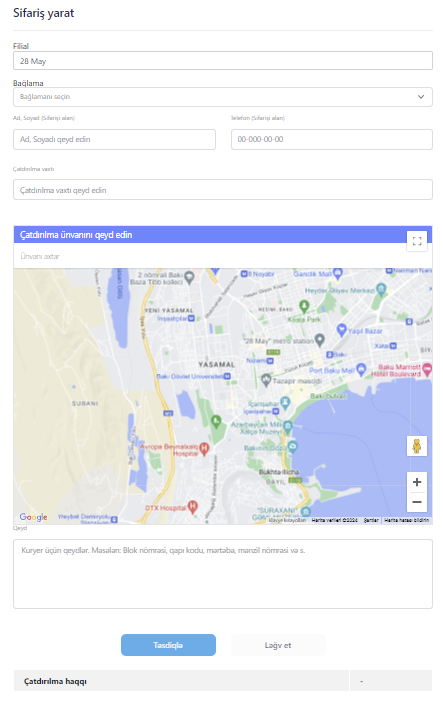Image resolution: width=443 pixels, height=704 pixels.
Task: Open the Bağlama dropdown list
Action: click(x=223, y=97)
